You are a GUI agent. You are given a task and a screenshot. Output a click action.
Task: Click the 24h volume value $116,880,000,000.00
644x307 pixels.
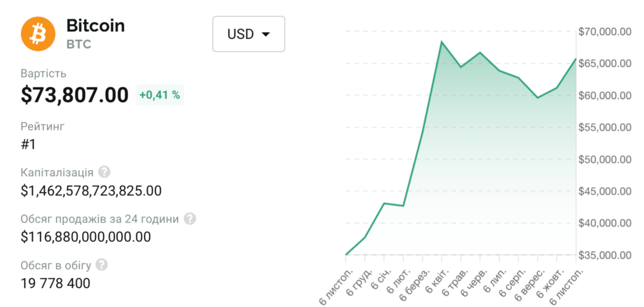[86, 237]
